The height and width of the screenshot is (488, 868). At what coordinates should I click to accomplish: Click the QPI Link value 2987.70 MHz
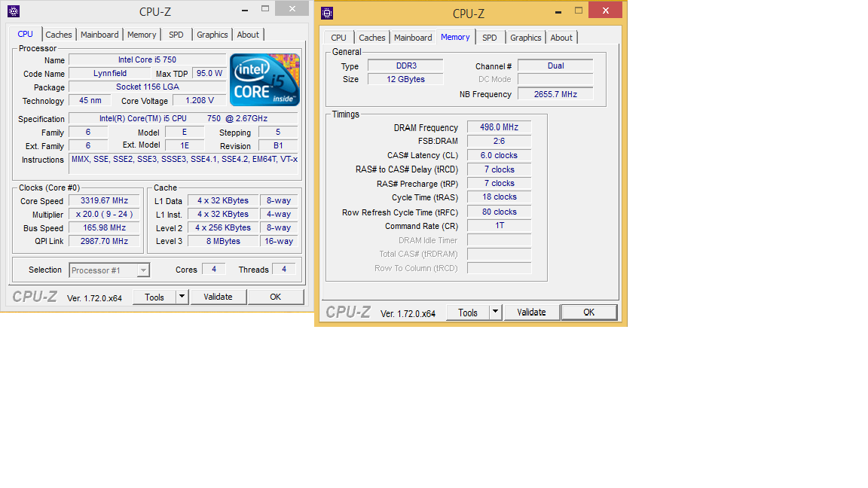[104, 241]
